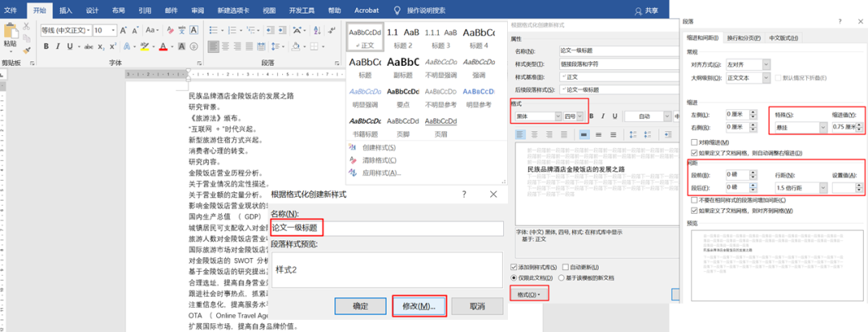Click Bold in the new style dialog
The image size is (868, 332).
592,117
